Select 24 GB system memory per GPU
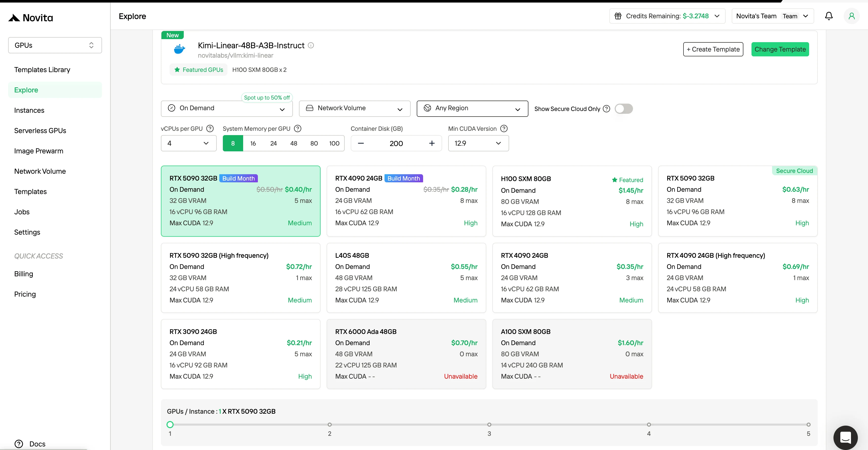 273,143
